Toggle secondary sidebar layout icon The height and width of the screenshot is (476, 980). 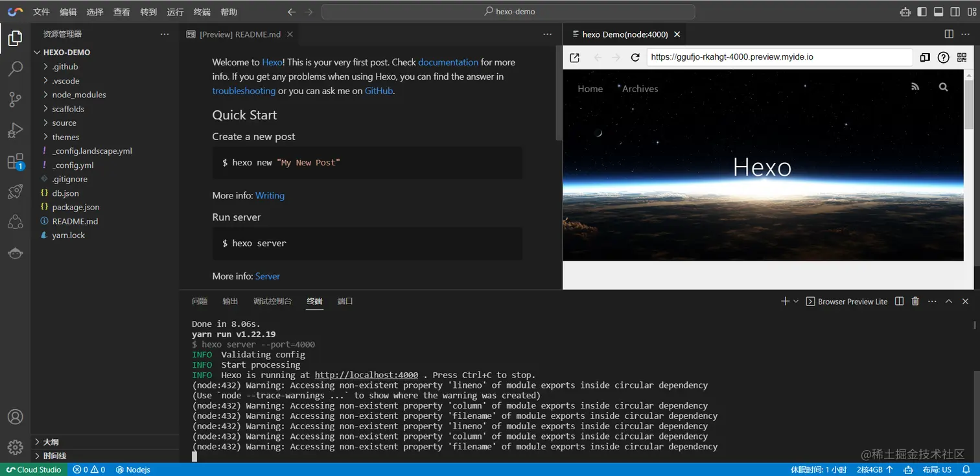955,12
